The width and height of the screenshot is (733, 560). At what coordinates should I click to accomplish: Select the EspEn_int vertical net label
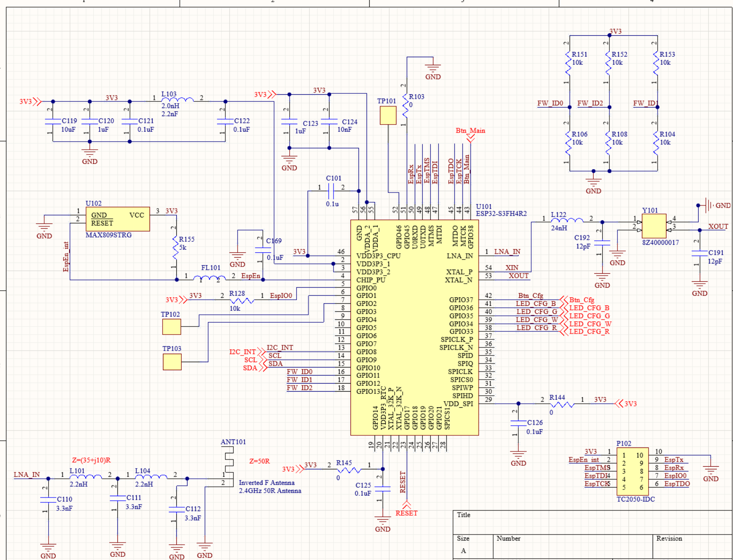(x=66, y=257)
